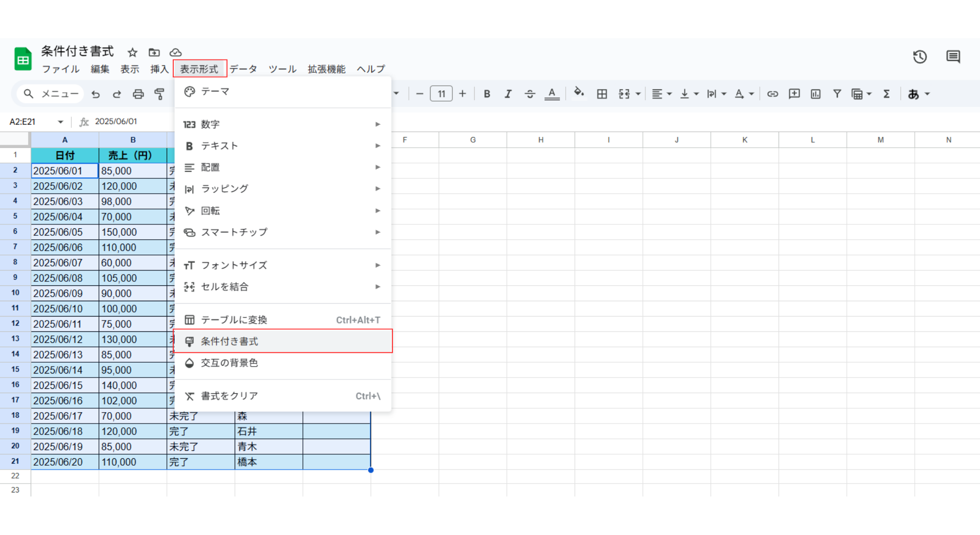Star the 条件付き書式 document
Screen dimensions: 980x535
tap(132, 52)
